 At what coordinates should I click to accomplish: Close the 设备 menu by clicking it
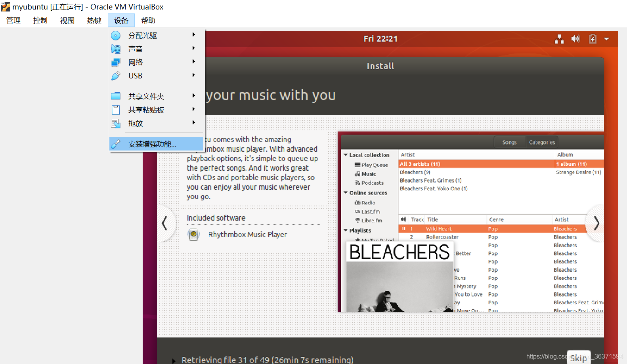pos(121,20)
